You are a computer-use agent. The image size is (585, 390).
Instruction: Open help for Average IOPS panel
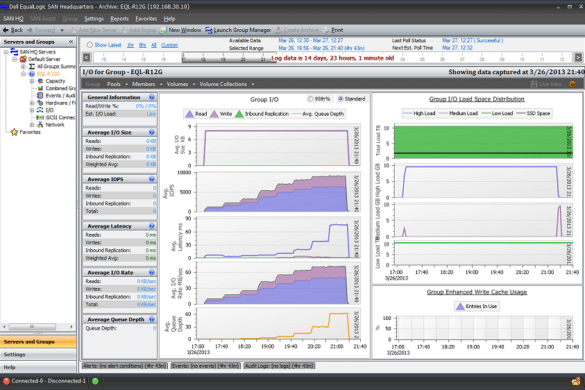point(151,179)
